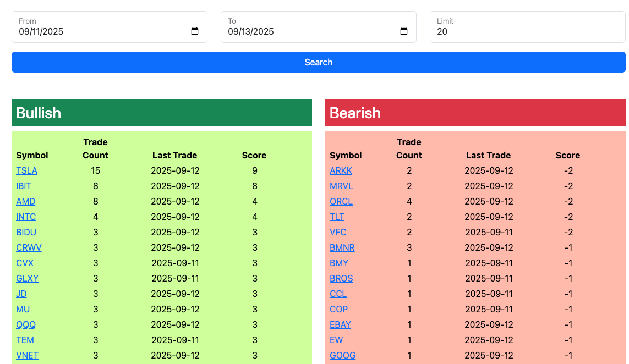629x364 pixels.
Task: Open the COP symbol link
Action: click(338, 310)
